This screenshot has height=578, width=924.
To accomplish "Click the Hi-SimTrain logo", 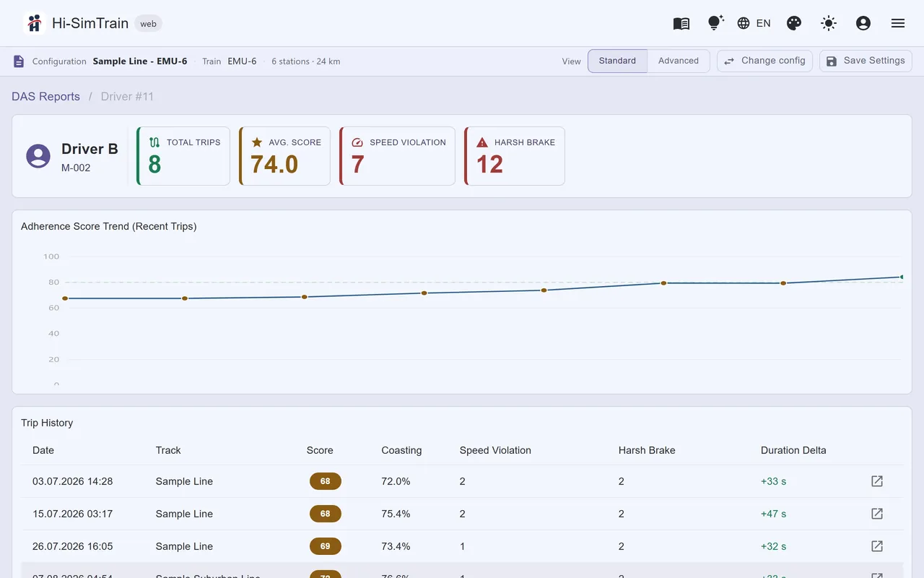I will [34, 23].
